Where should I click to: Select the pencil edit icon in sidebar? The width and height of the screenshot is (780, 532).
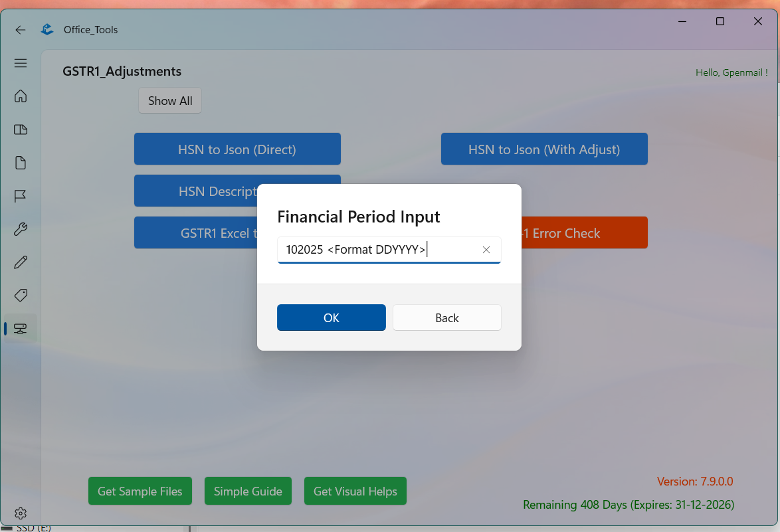[21, 262]
